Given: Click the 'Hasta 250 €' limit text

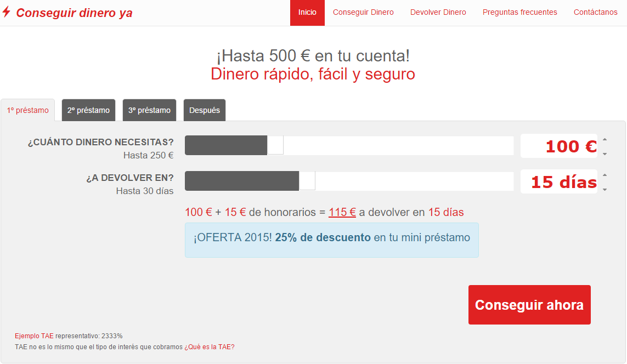Looking at the screenshot, I should pos(148,156).
